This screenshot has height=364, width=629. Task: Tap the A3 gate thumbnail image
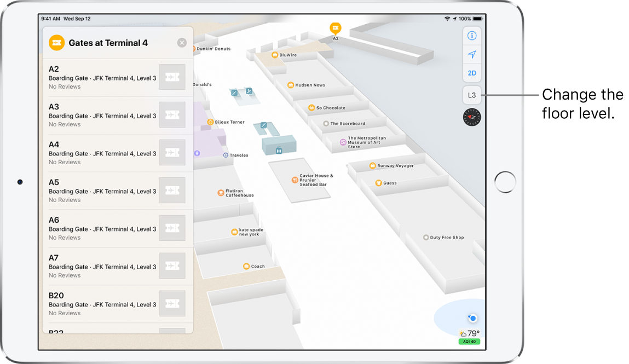click(172, 114)
